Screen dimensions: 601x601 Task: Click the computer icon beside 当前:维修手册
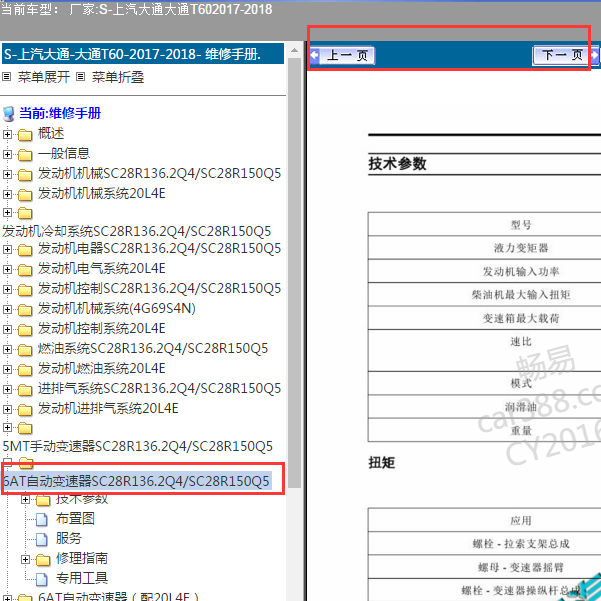click(x=8, y=114)
